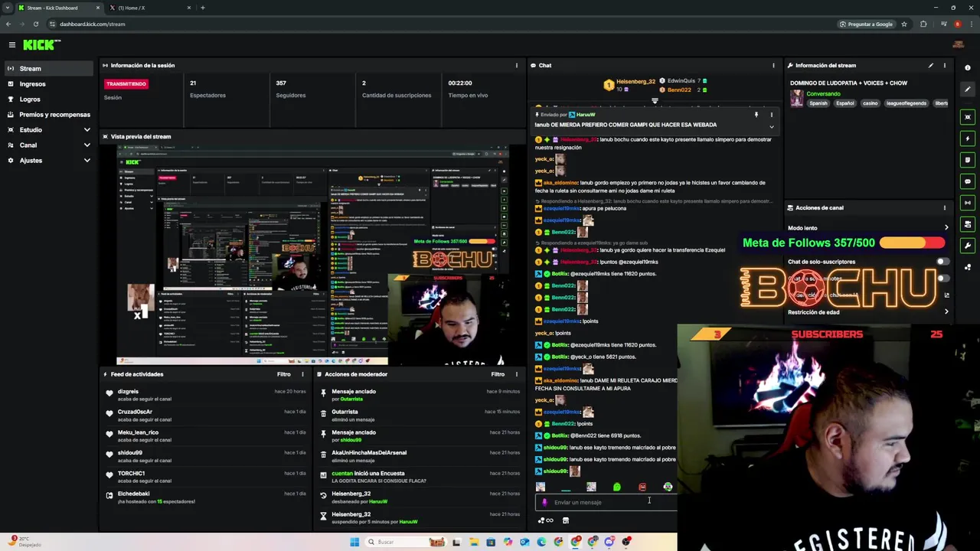This screenshot has height=551, width=980.
Task: Expand the Canal sidebar section
Action: 48,145
